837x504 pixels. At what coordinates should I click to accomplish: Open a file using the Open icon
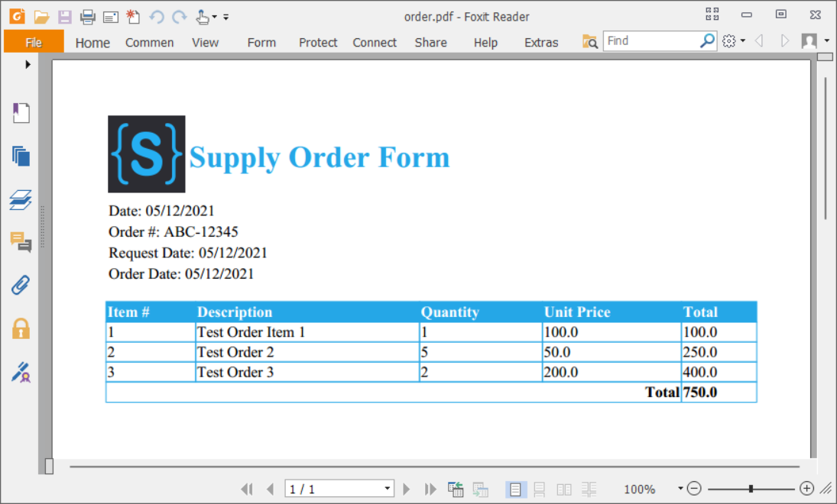(x=41, y=16)
